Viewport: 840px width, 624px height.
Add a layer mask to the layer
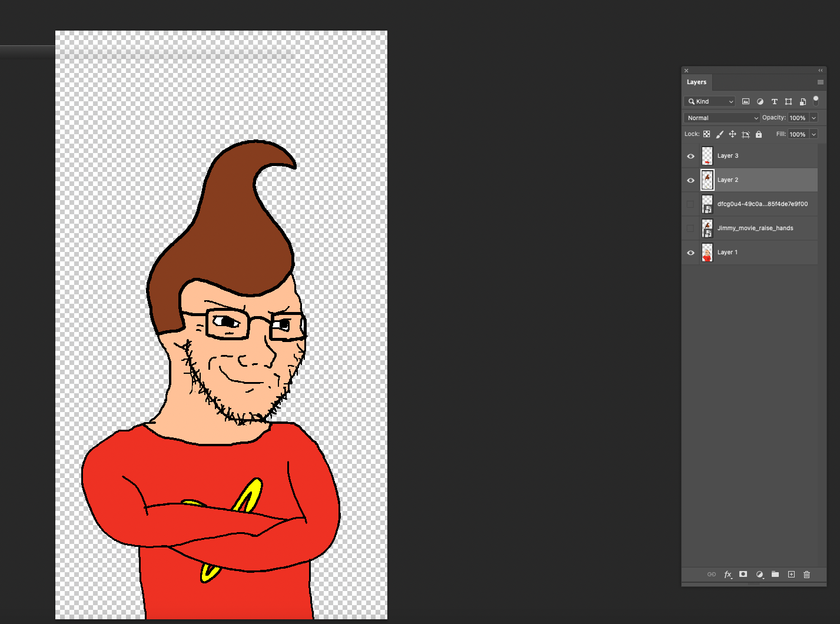pos(743,575)
